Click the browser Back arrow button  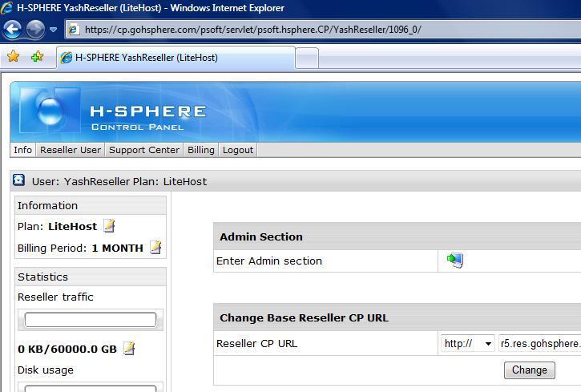pos(12,30)
